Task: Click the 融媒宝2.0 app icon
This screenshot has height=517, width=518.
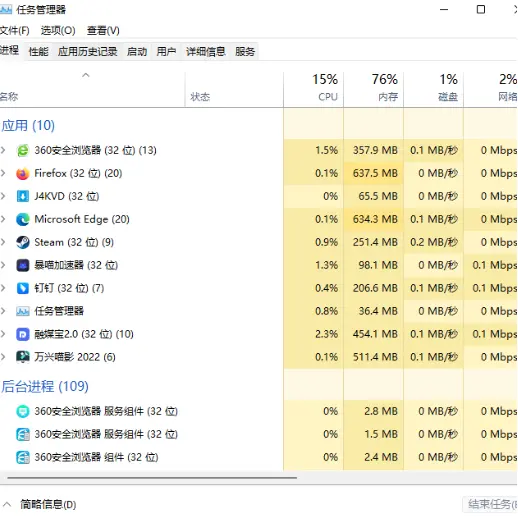Action: pos(23,334)
